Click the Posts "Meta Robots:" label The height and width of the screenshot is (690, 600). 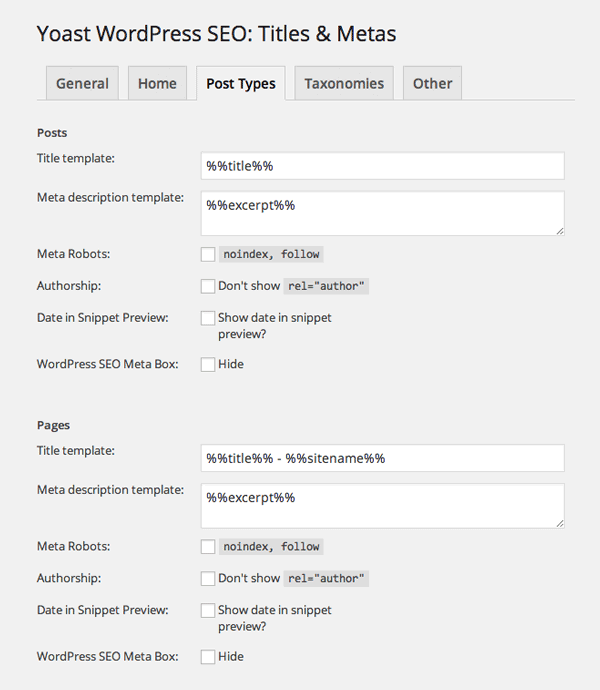pos(74,254)
